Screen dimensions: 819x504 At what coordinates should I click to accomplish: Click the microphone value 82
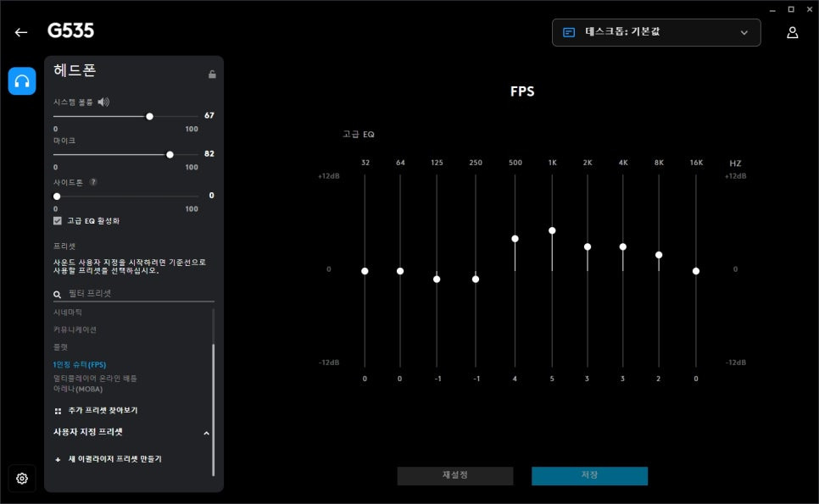click(x=209, y=153)
